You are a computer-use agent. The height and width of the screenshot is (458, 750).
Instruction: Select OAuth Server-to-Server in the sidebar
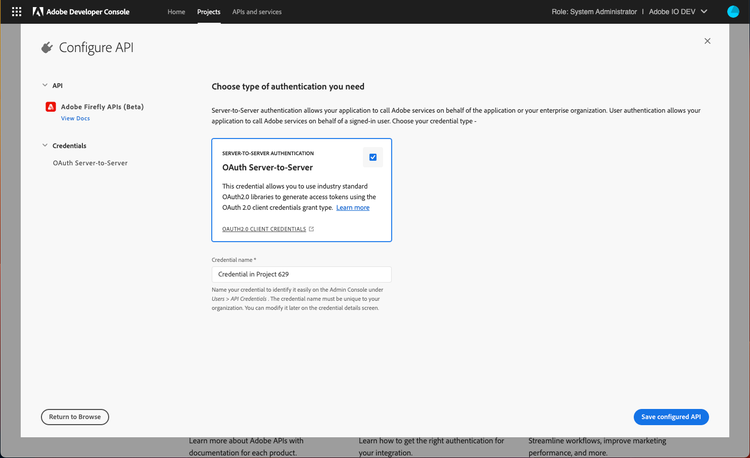(x=90, y=162)
